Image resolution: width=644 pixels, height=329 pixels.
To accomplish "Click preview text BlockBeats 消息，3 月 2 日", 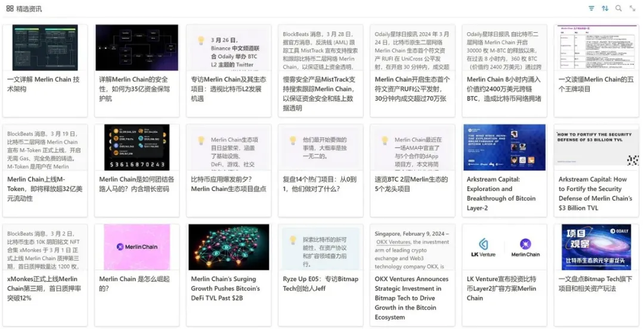I will (44, 250).
